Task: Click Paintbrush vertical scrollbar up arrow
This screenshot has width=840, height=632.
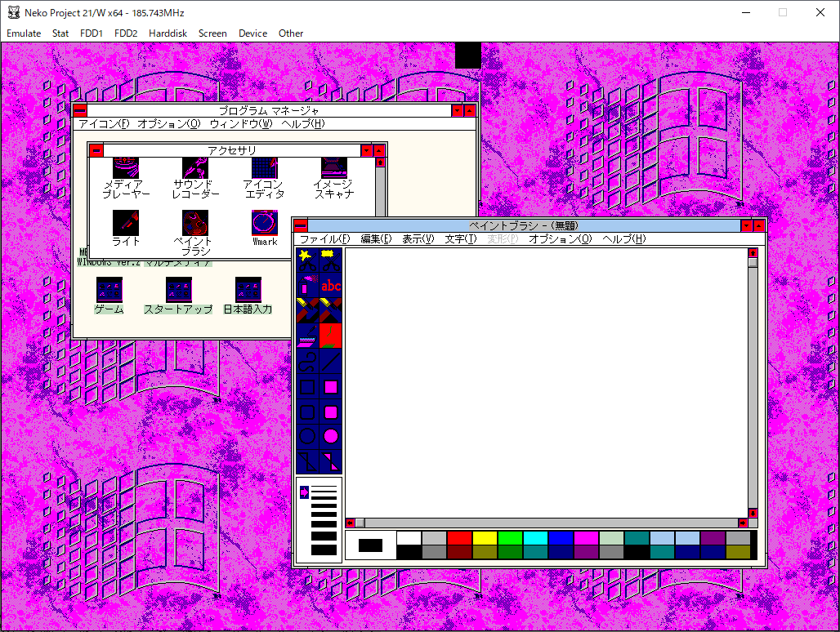Action: (753, 252)
